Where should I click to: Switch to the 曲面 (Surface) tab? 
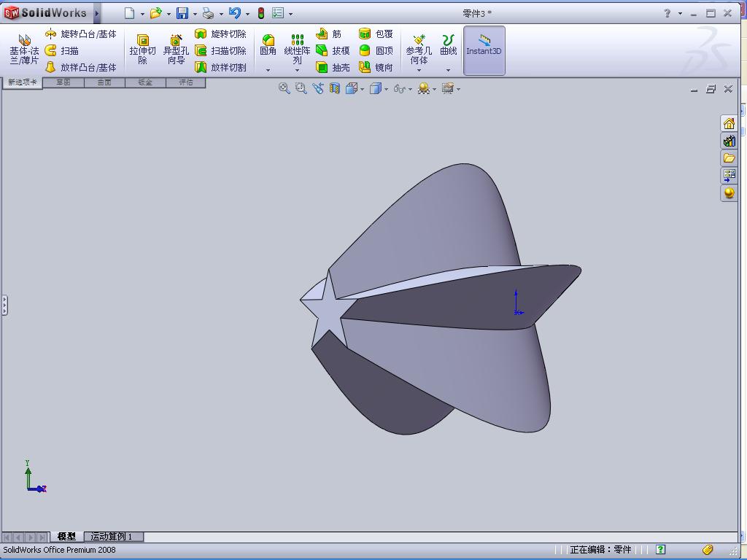coord(104,82)
